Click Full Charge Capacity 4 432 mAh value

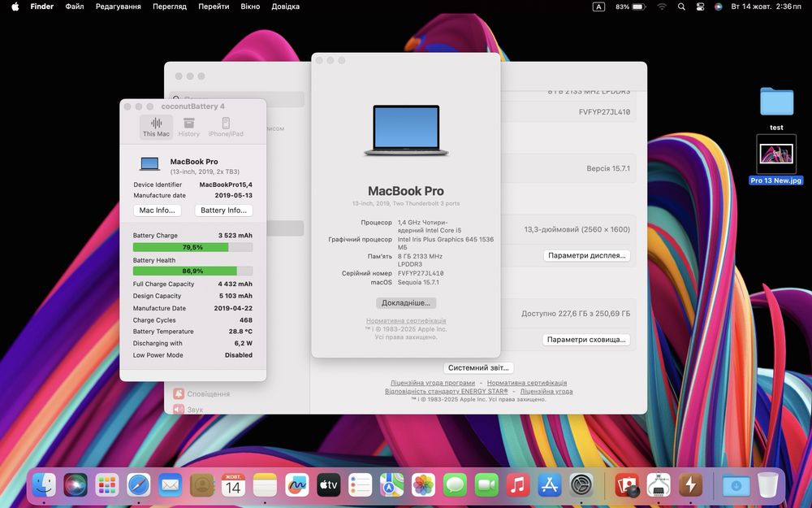point(235,284)
